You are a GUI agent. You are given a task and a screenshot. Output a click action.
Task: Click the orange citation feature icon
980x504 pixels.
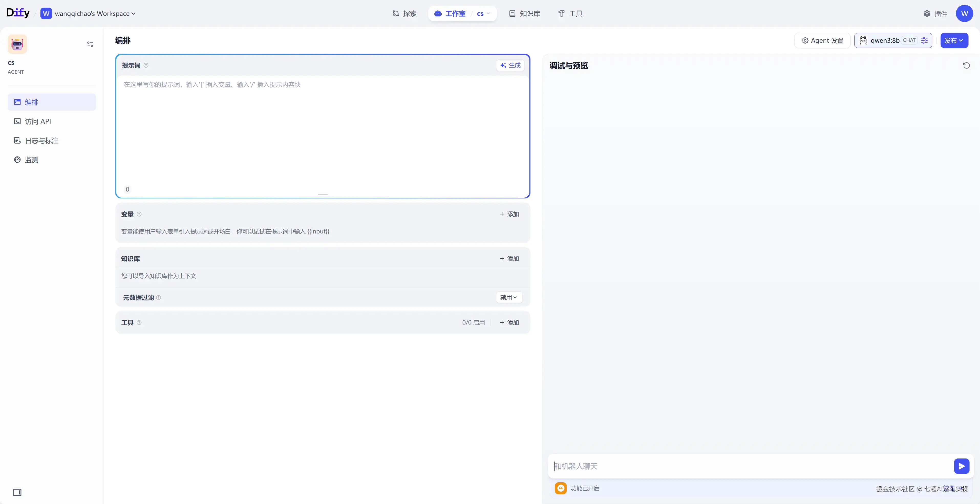click(560, 488)
